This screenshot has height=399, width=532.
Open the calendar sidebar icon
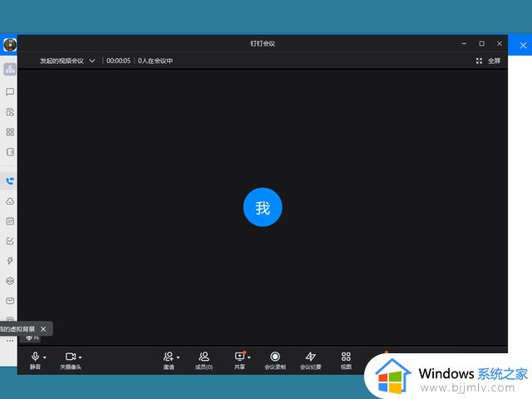pos(10,221)
